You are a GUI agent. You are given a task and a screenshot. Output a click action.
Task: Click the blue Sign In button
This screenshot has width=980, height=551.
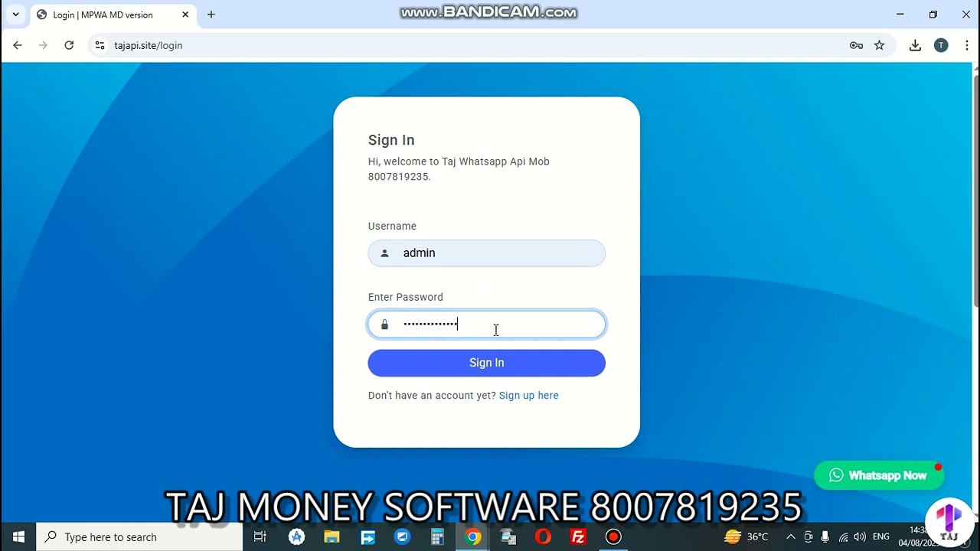click(486, 363)
